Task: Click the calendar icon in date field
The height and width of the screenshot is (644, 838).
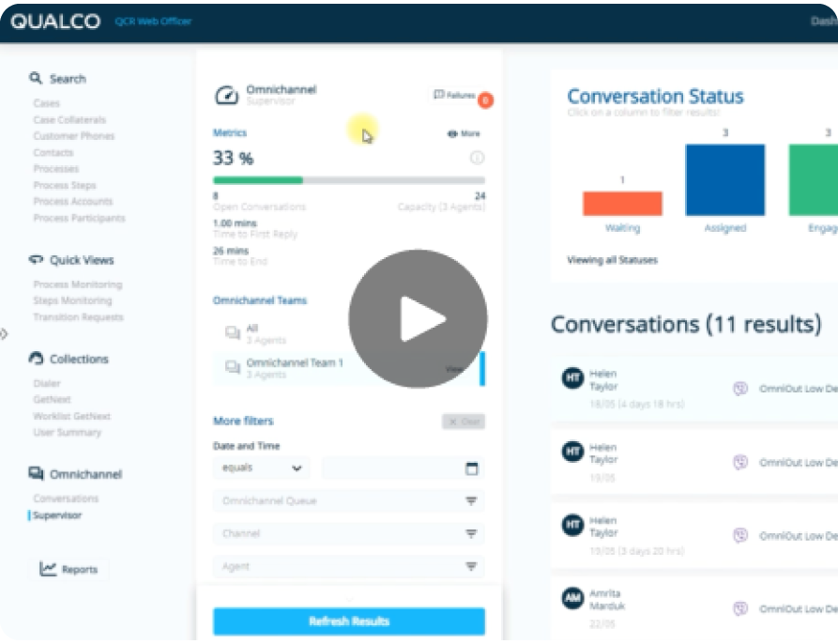Action: pyautogui.click(x=471, y=468)
